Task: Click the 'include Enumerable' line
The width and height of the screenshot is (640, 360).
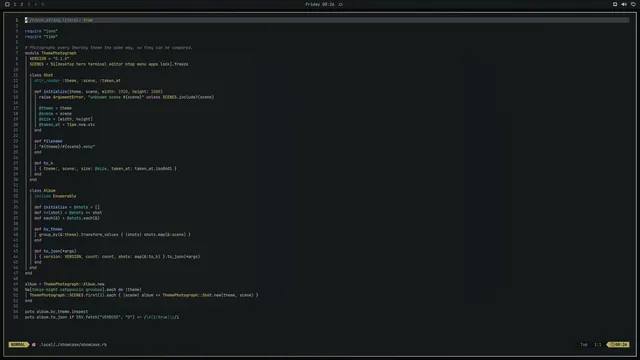Action: pyautogui.click(x=55, y=196)
